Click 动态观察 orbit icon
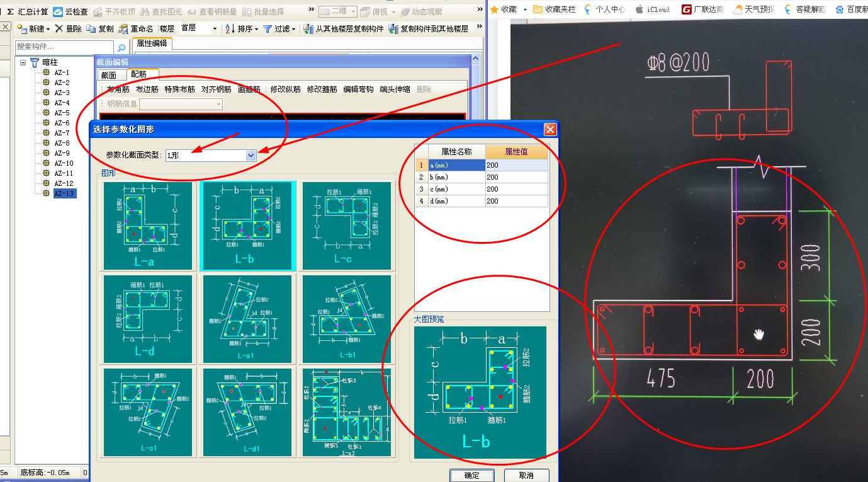The image size is (868, 482). [x=406, y=11]
